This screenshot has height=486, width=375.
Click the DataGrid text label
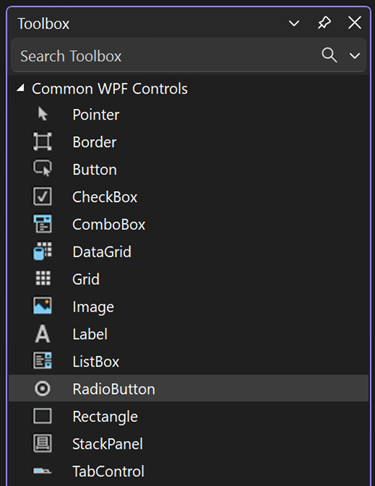[x=102, y=252]
